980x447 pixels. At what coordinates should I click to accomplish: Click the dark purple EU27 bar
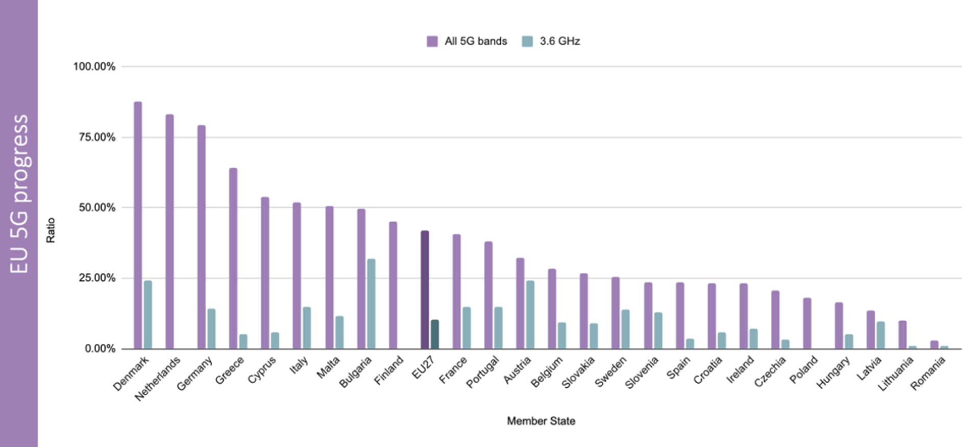point(425,290)
